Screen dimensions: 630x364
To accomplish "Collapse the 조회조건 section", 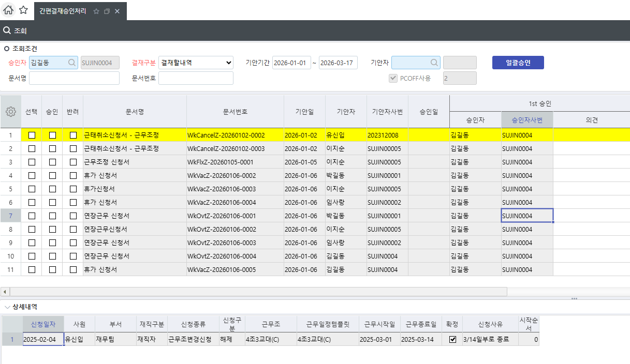I will click(7, 49).
